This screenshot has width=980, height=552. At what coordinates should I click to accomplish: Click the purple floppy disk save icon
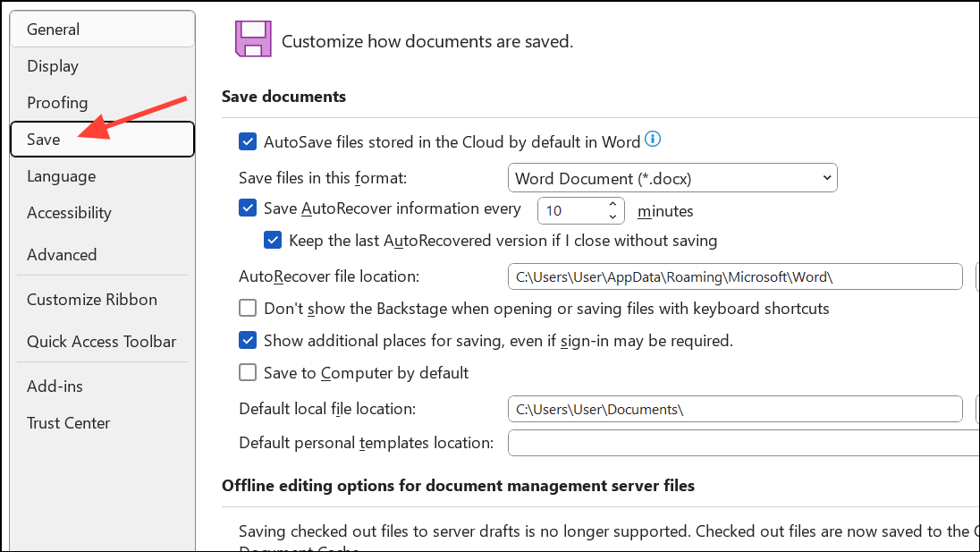point(253,40)
